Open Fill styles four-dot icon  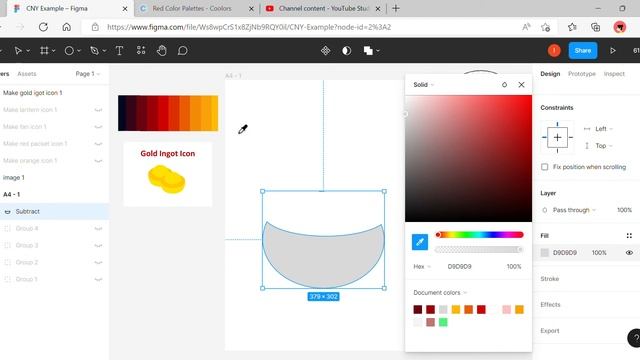[629, 236]
